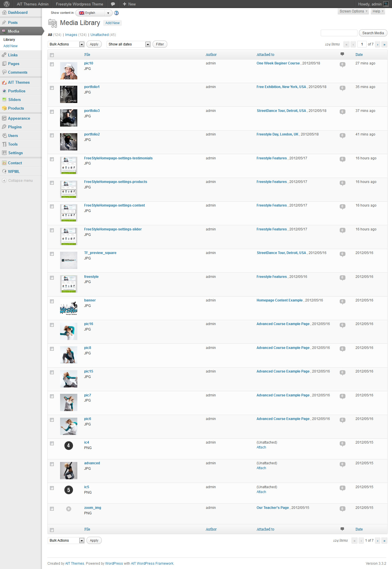Click the search media input field
Viewport: 392px width, 569px height.
[x=339, y=33]
